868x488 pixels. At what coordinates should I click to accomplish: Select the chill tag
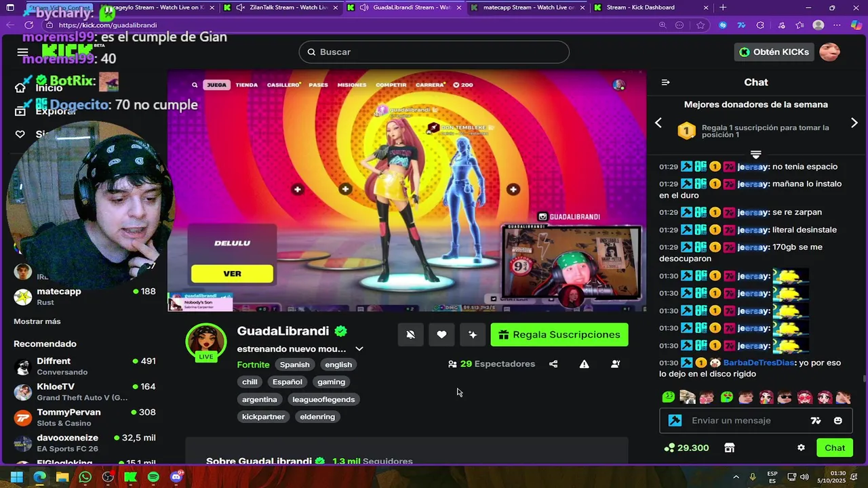coord(250,382)
